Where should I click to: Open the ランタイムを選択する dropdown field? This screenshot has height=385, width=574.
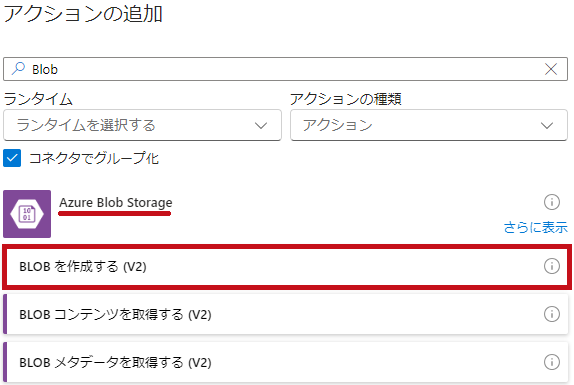coord(142,125)
